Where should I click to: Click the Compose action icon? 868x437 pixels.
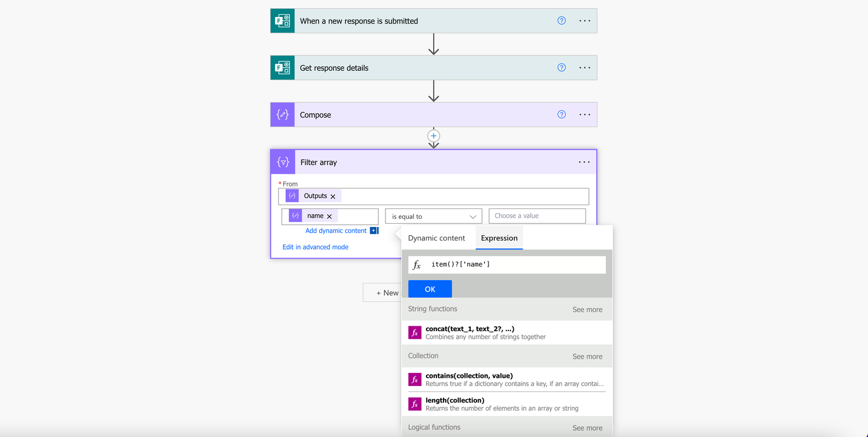click(282, 115)
